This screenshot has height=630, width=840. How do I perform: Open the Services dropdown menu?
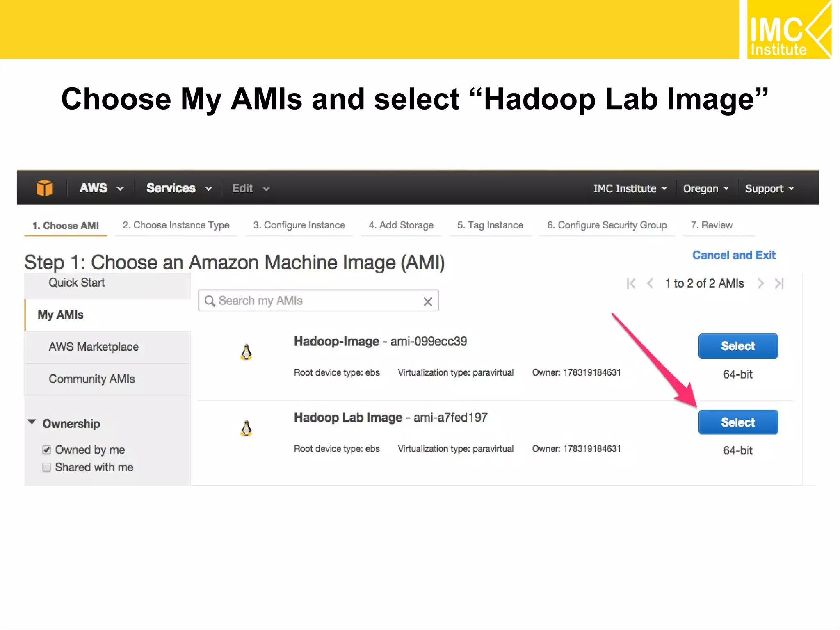coord(179,188)
